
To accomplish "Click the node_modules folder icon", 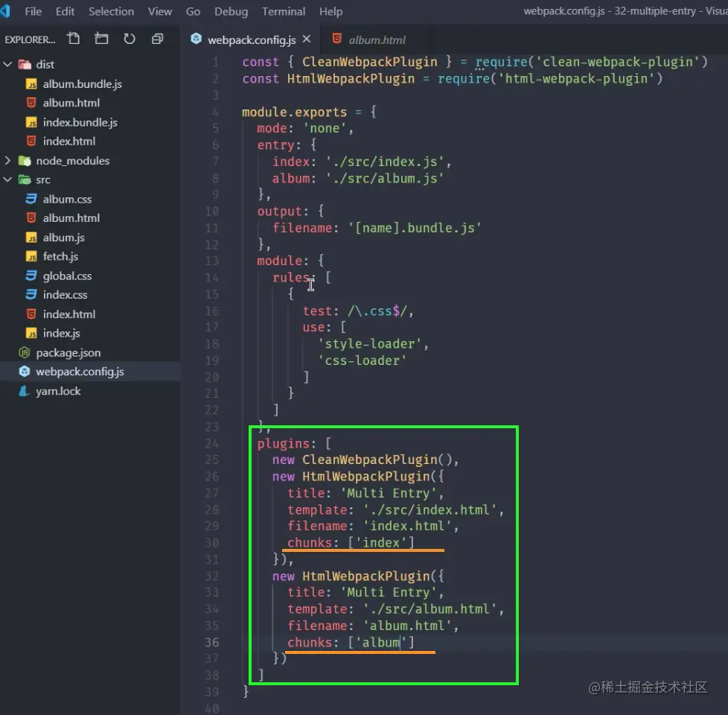I will coord(25,161).
